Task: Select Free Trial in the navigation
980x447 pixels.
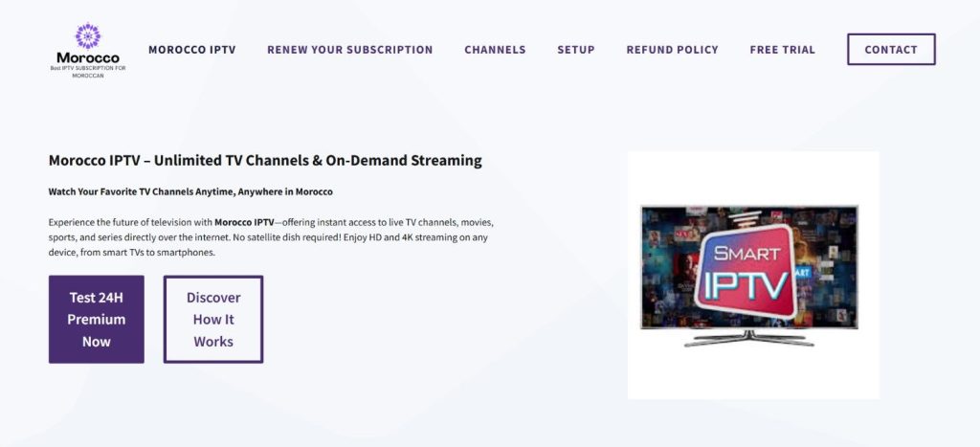Action: coord(782,50)
